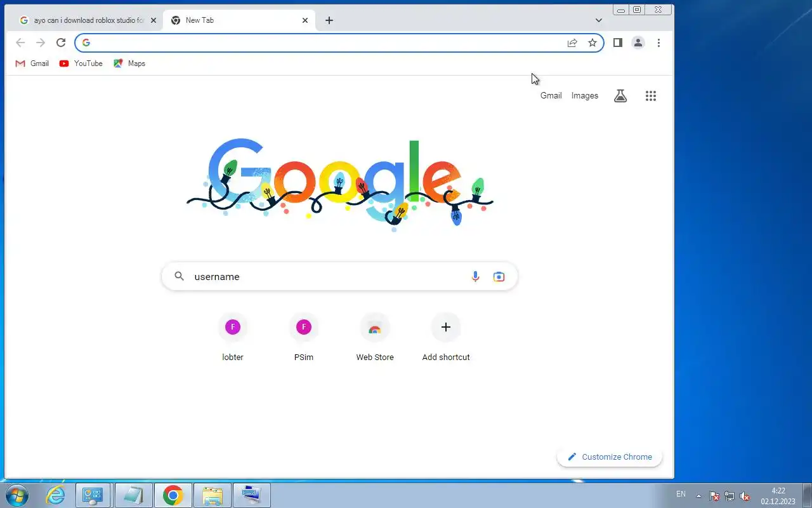Click the muted volume tray icon
Viewport: 812px width, 508px height.
tap(745, 496)
